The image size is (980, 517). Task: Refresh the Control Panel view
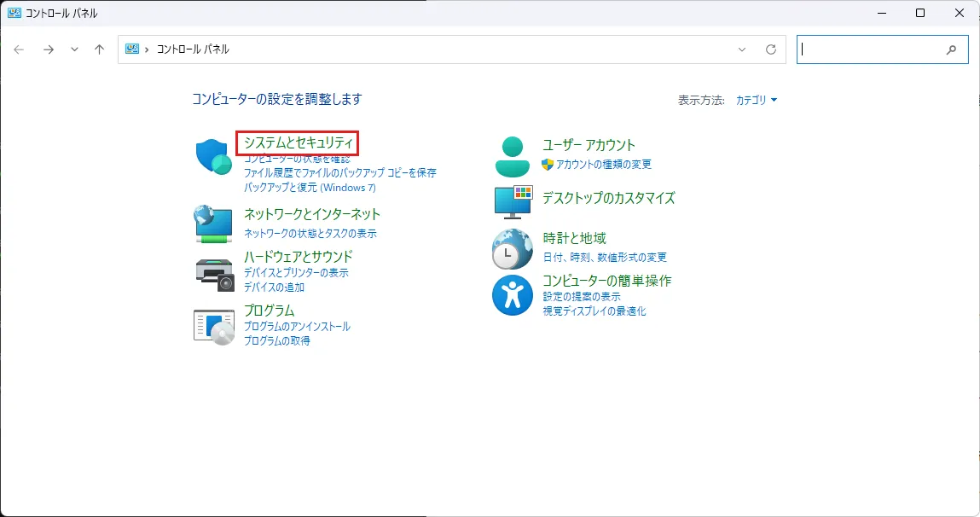click(x=771, y=49)
